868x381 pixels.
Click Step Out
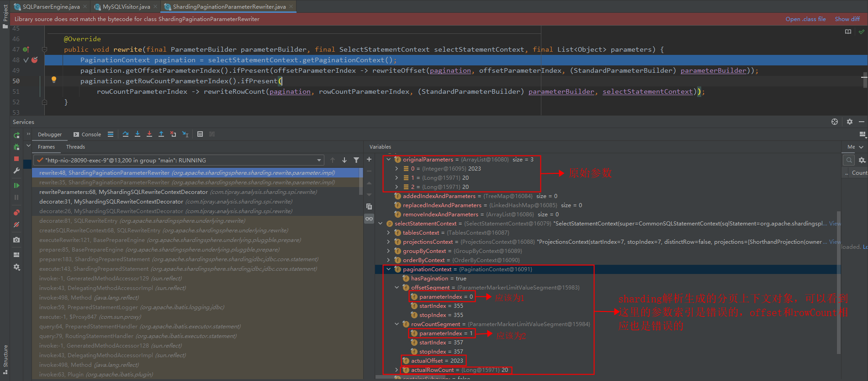coord(161,134)
